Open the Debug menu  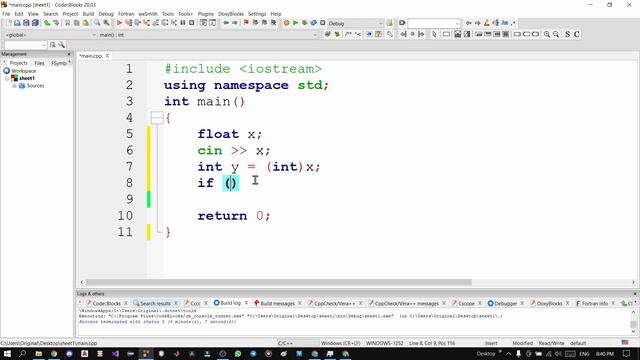point(106,14)
